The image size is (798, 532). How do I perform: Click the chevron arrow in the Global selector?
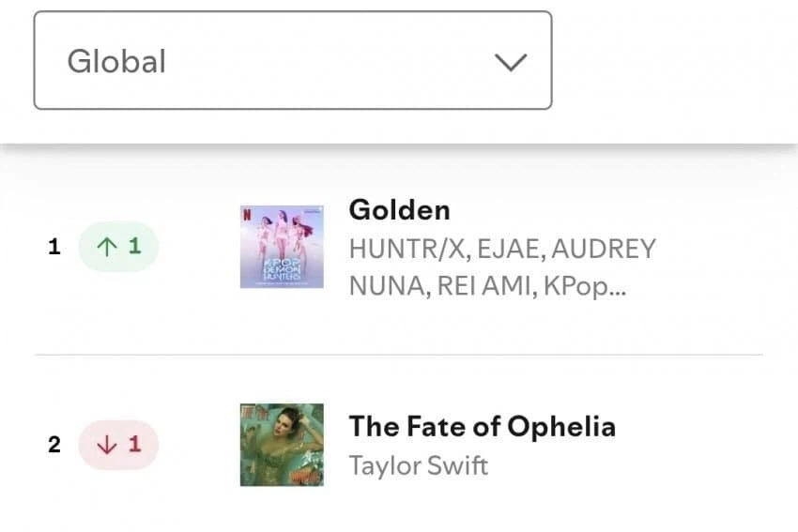point(511,62)
